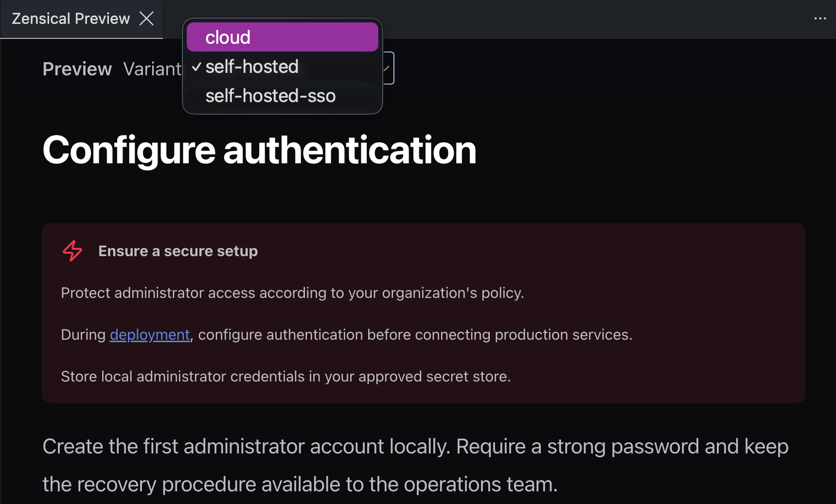This screenshot has height=504, width=836.
Task: Click the Protect administrator access sentence
Action: click(292, 293)
